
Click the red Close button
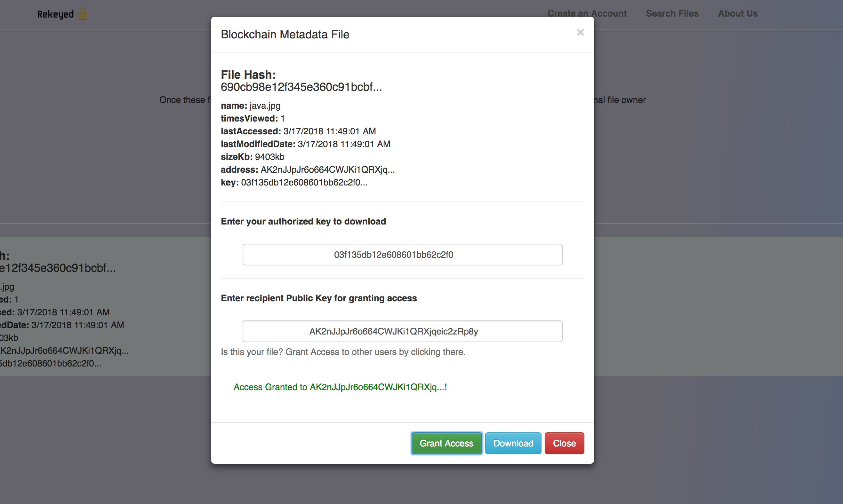tap(564, 443)
